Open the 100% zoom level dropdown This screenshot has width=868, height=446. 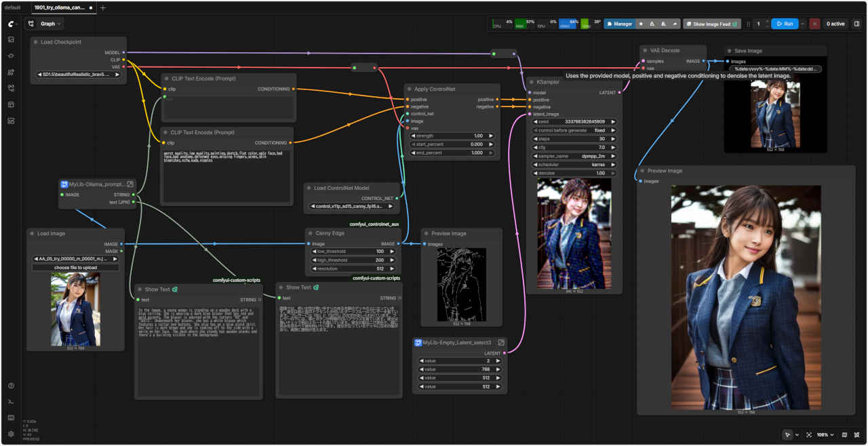(x=825, y=434)
